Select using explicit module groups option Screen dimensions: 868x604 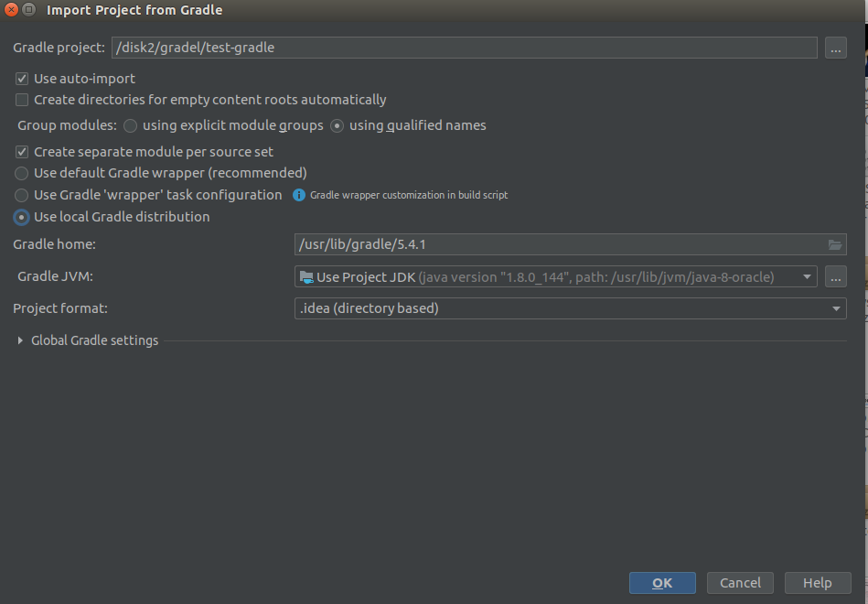(130, 125)
